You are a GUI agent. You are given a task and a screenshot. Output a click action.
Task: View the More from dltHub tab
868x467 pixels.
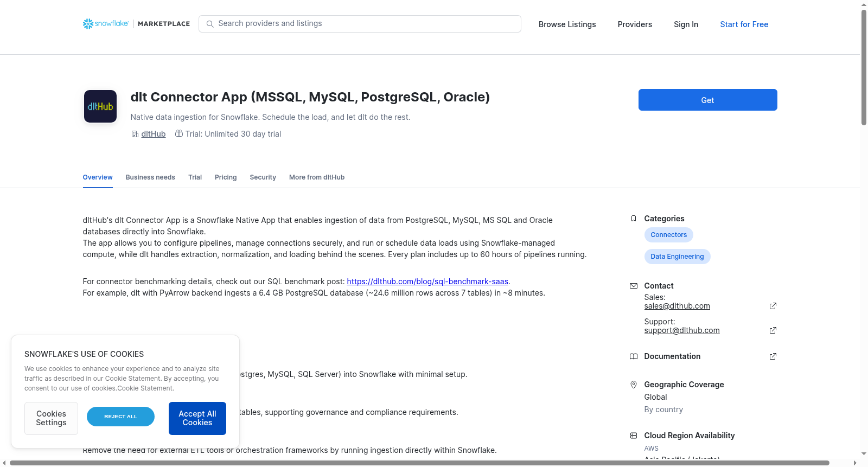click(x=317, y=177)
